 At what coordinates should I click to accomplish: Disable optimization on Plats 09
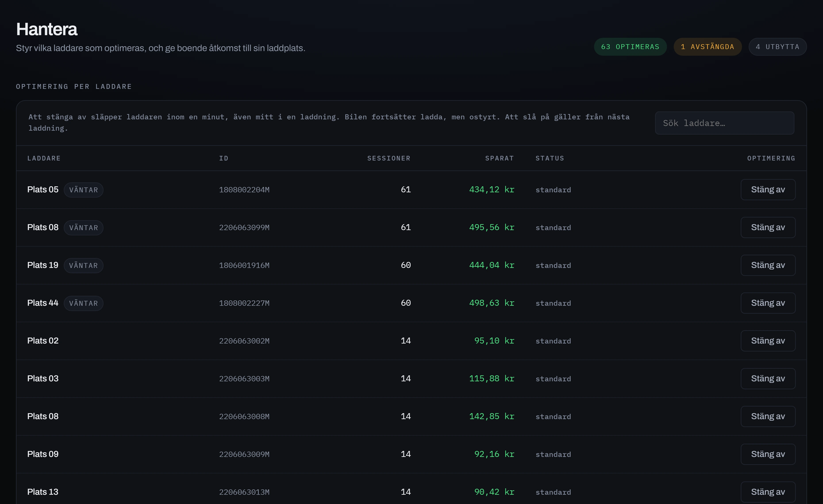tap(768, 454)
